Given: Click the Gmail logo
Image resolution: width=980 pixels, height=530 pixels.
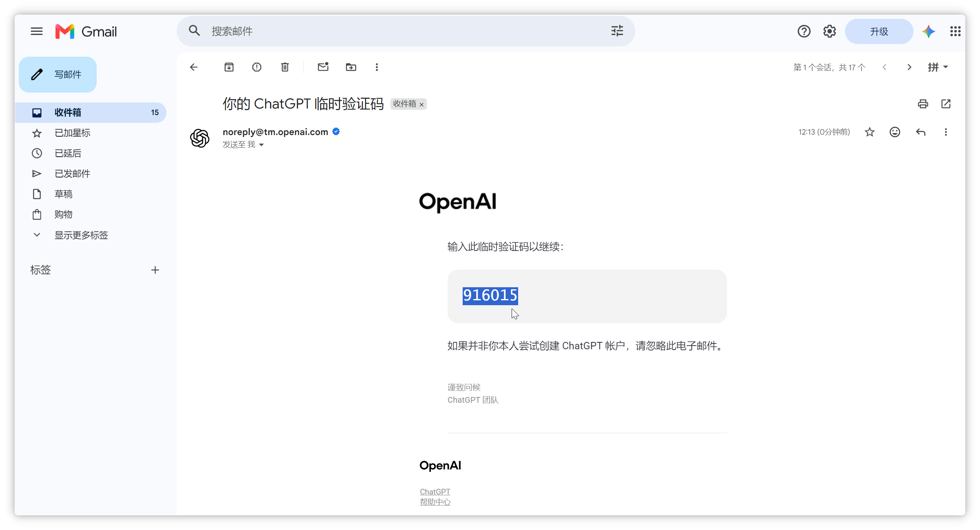Looking at the screenshot, I should tap(86, 31).
